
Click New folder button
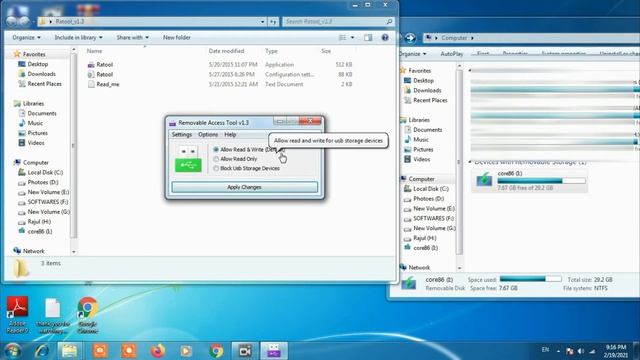pos(177,38)
